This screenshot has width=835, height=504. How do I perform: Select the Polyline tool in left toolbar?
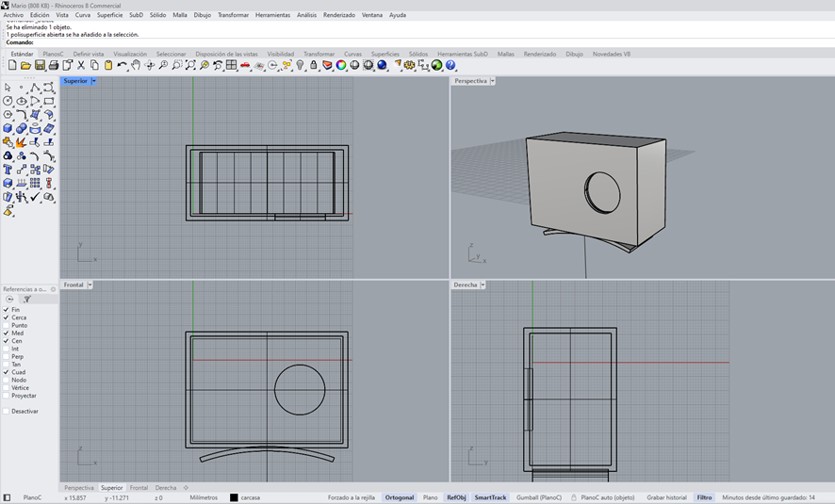click(x=35, y=88)
